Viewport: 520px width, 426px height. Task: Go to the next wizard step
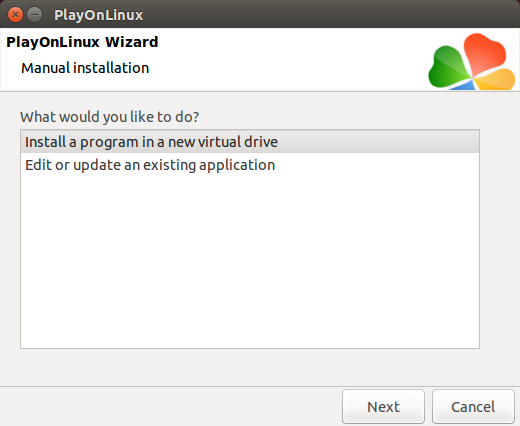click(x=383, y=407)
